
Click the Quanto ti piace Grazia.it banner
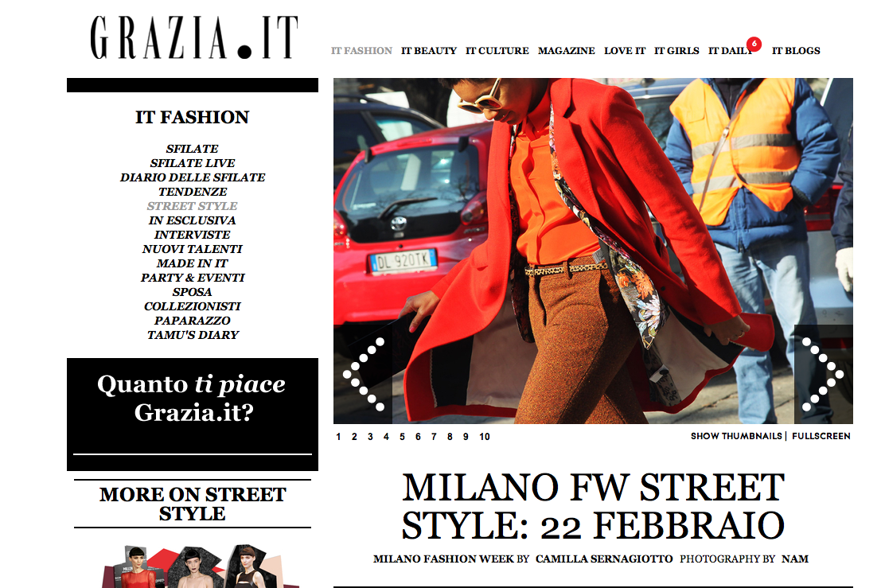pyautogui.click(x=193, y=415)
